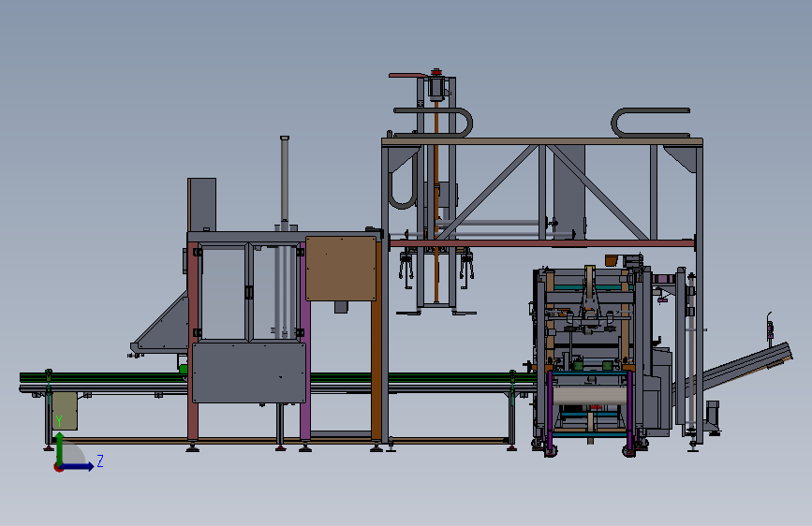The image size is (812, 526).
Task: Click the green conveyor belt on the left
Action: pos(104,377)
